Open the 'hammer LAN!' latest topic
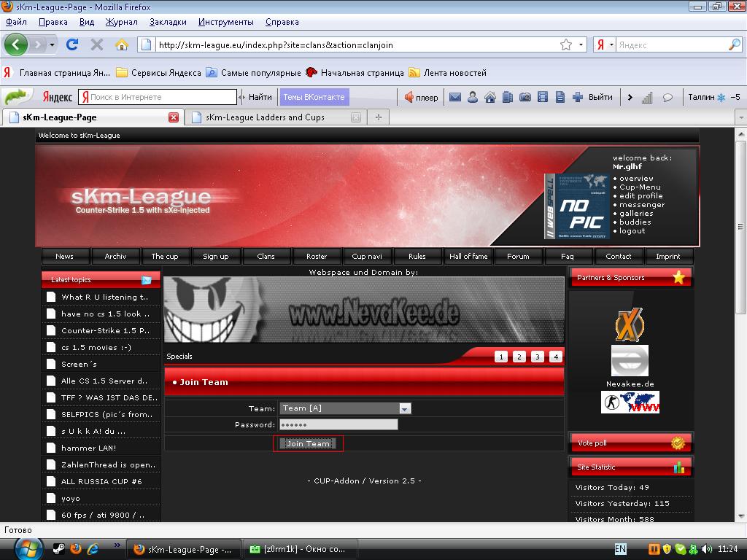 [88, 448]
